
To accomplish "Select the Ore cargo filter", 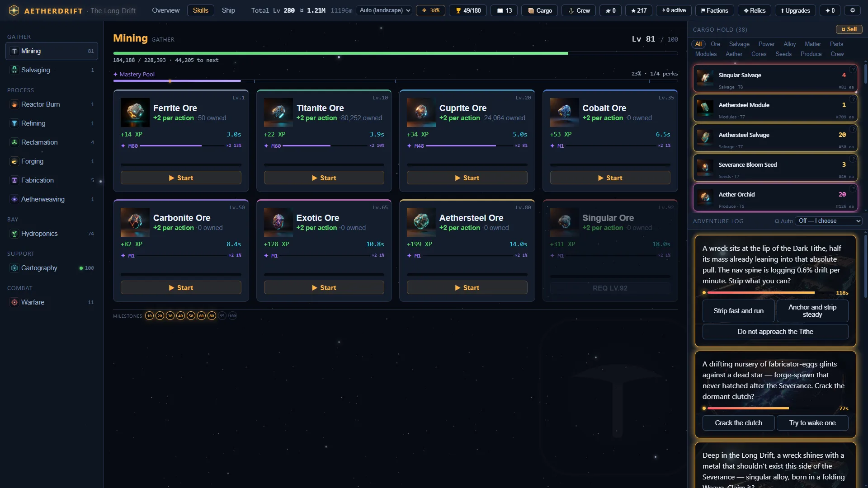I will click(x=715, y=44).
